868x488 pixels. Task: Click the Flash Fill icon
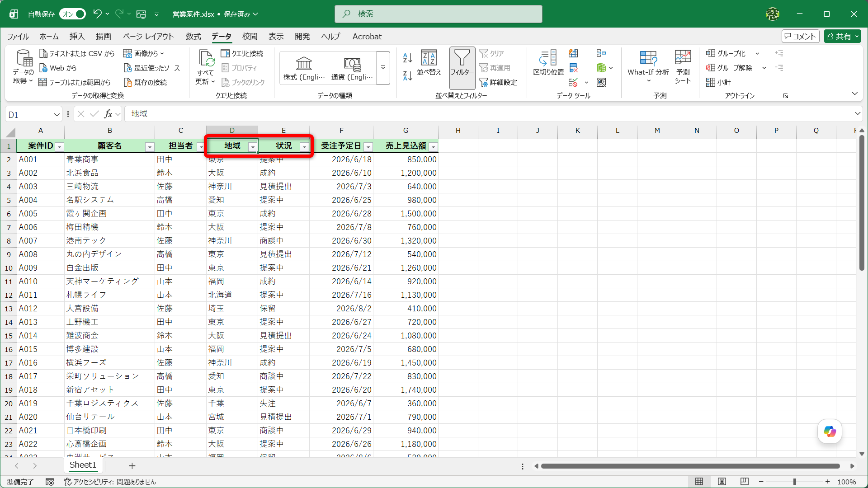click(573, 53)
